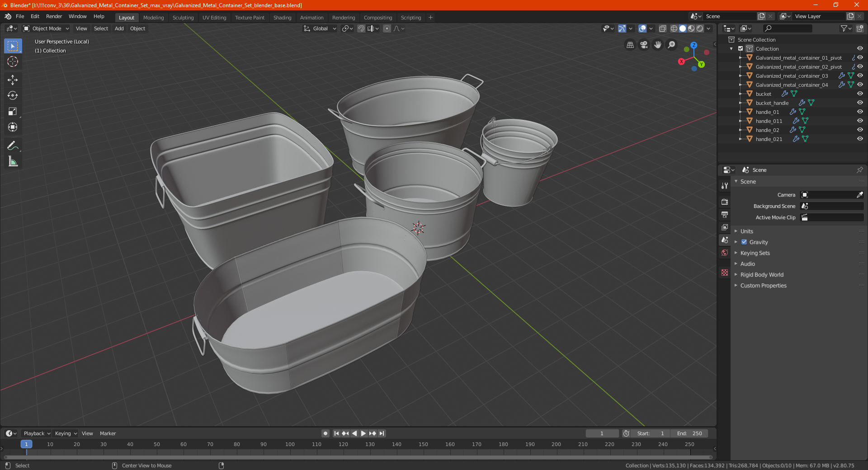The width and height of the screenshot is (868, 470).
Task: Open the Render menu
Action: coord(54,16)
